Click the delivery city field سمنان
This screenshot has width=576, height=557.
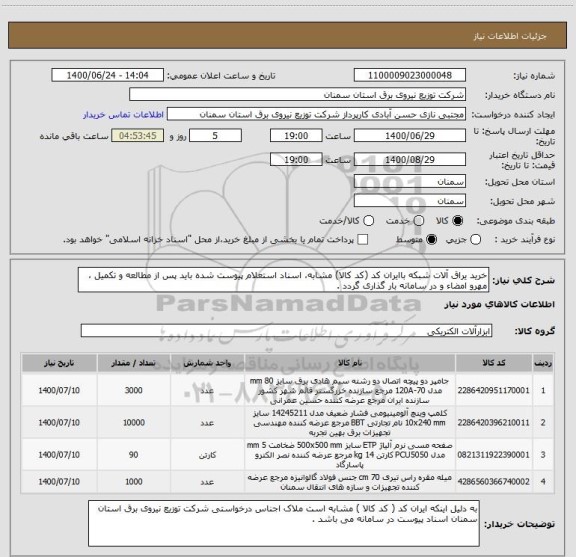click(x=410, y=201)
